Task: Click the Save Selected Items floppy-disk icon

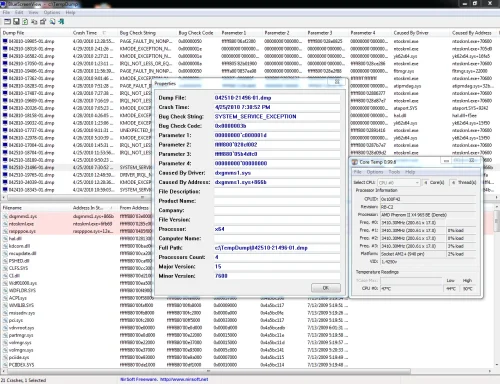Action: coord(16,22)
